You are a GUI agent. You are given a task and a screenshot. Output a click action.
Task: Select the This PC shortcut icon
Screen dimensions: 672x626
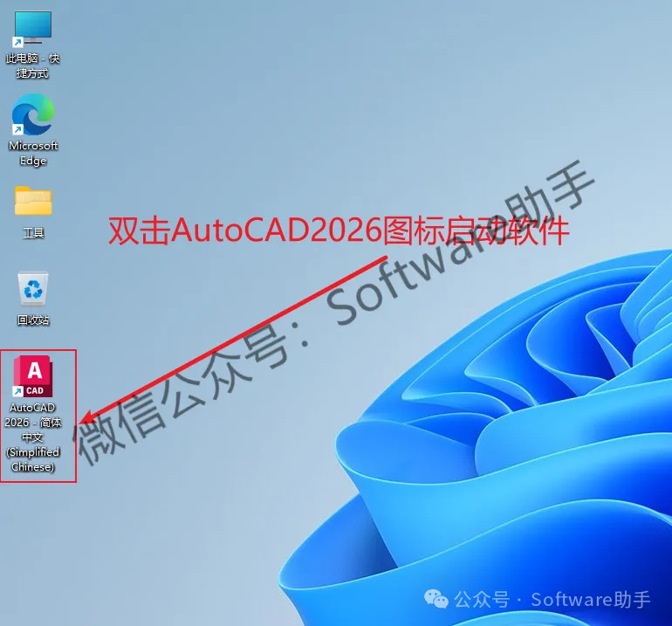point(32,28)
